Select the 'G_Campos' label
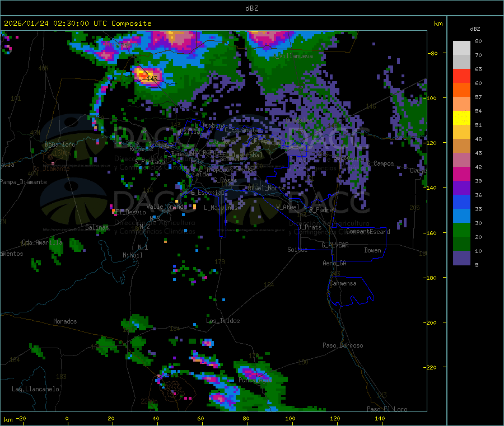Viewport: 504px width, 426px height. pos(380,163)
